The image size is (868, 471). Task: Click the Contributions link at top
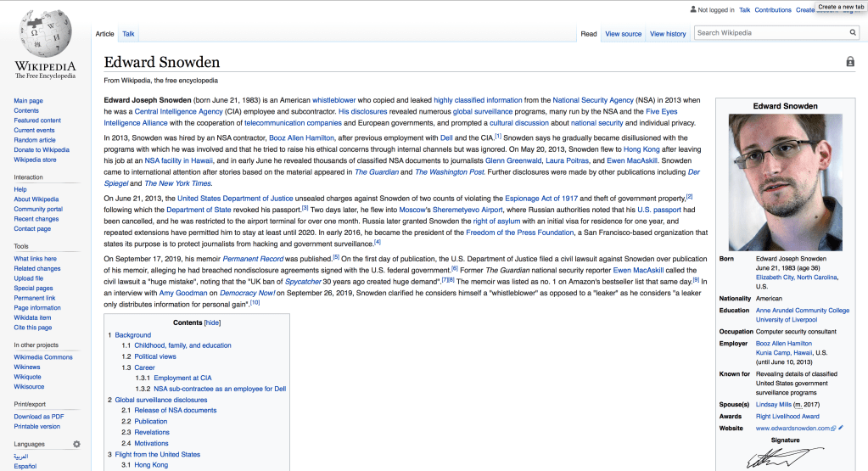pyautogui.click(x=773, y=10)
